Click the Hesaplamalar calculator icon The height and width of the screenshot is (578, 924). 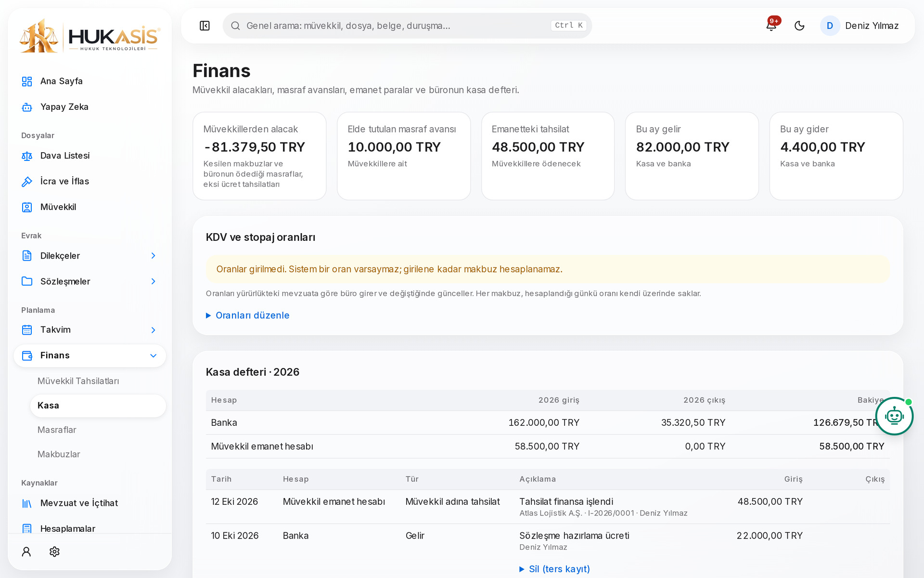(27, 529)
